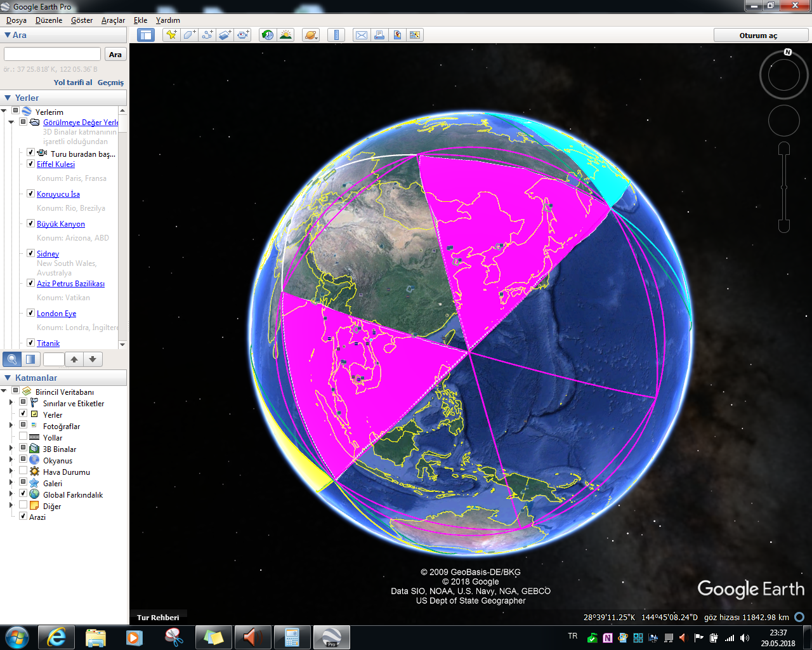Collapse the Birincil Veritabanı tree node

pyautogui.click(x=4, y=392)
